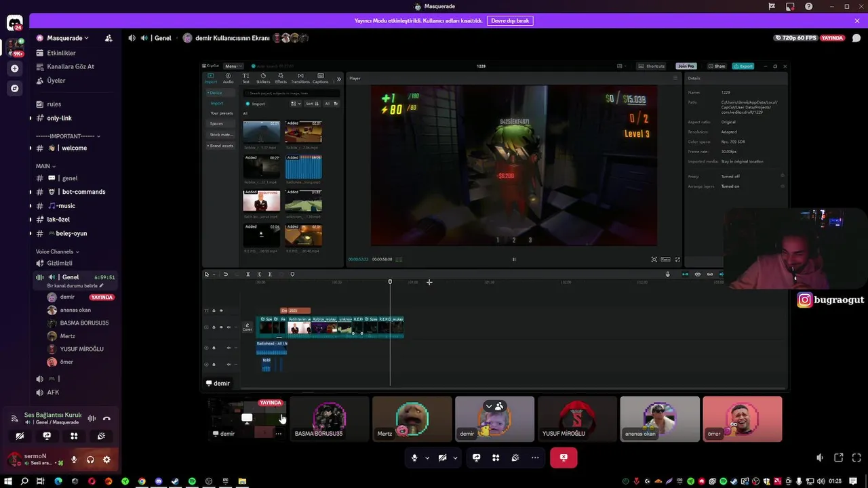Click the red stop watching stream button

pyautogui.click(x=564, y=457)
